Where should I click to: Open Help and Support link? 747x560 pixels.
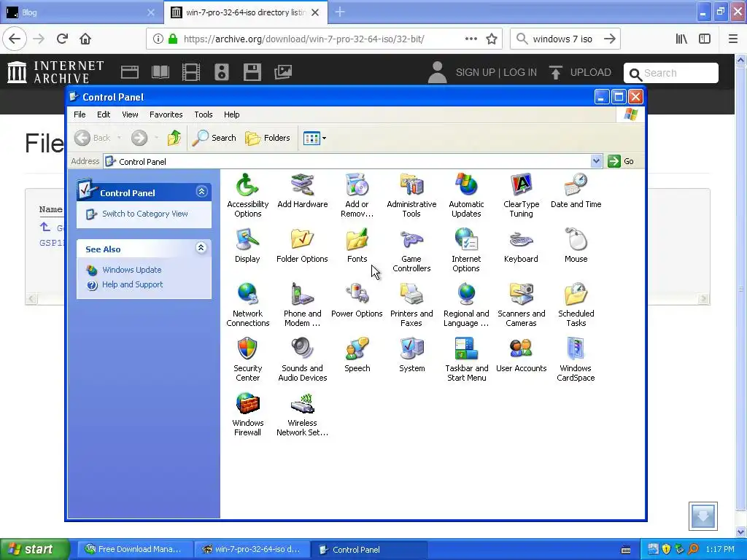133,284
